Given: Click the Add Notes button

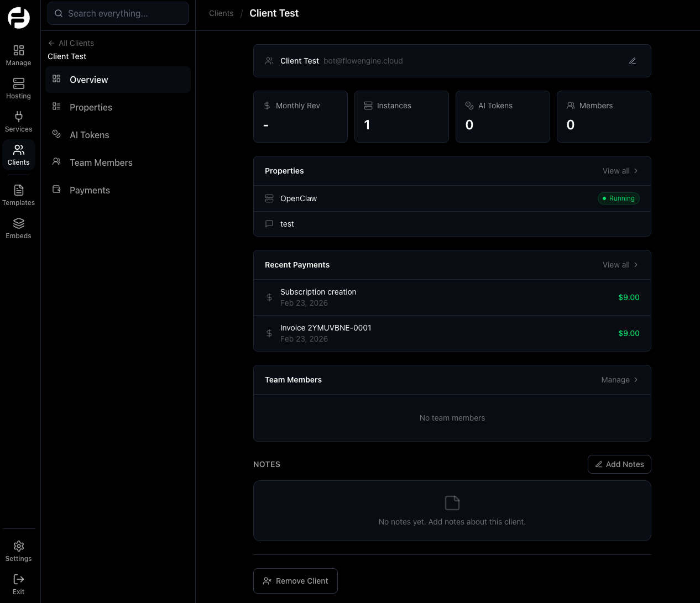Looking at the screenshot, I should 619,464.
